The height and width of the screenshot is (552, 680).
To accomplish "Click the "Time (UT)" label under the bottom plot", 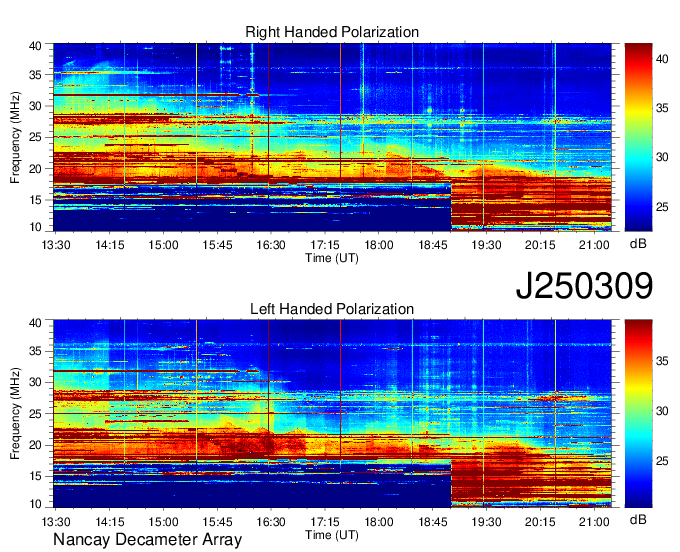I will [x=332, y=535].
